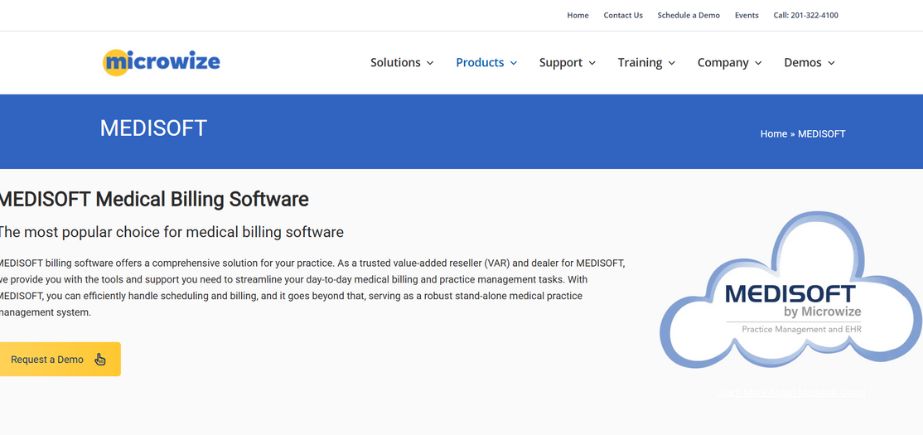This screenshot has height=435, width=923.
Task: Expand the Support dropdown arrow
Action: pyautogui.click(x=592, y=63)
